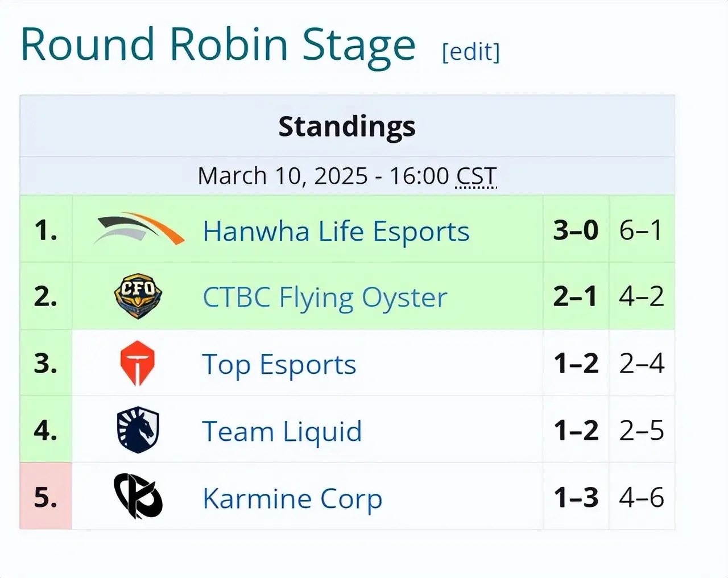The width and height of the screenshot is (728, 578).
Task: Select Top Esports' 1–2 match record
Action: [x=576, y=363]
